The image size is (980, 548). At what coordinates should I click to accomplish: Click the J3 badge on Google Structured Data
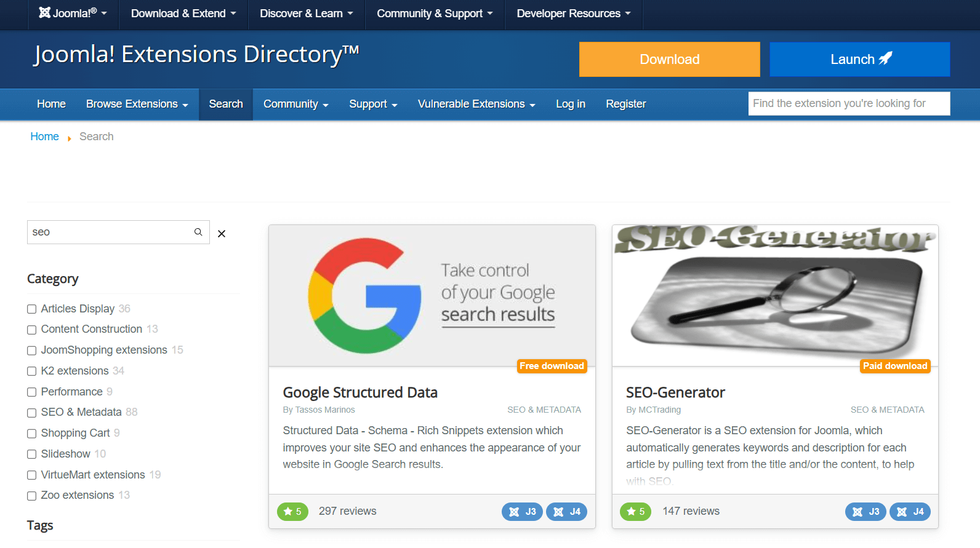(522, 512)
